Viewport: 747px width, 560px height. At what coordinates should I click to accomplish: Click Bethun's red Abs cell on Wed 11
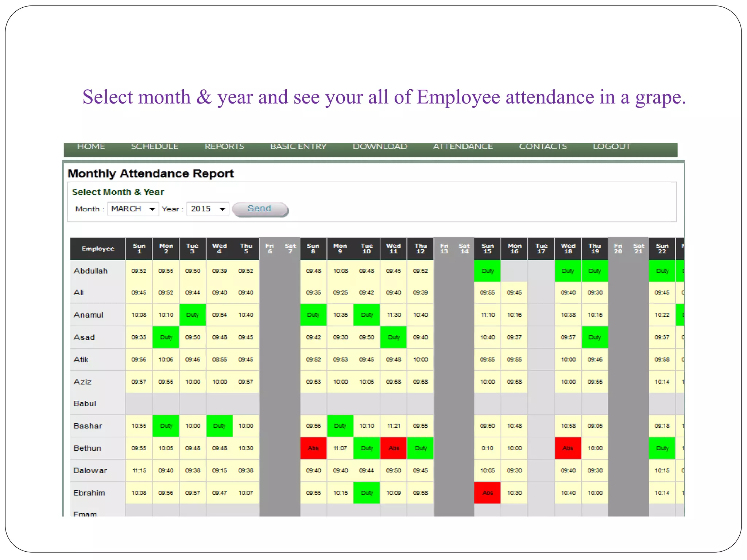click(x=394, y=448)
